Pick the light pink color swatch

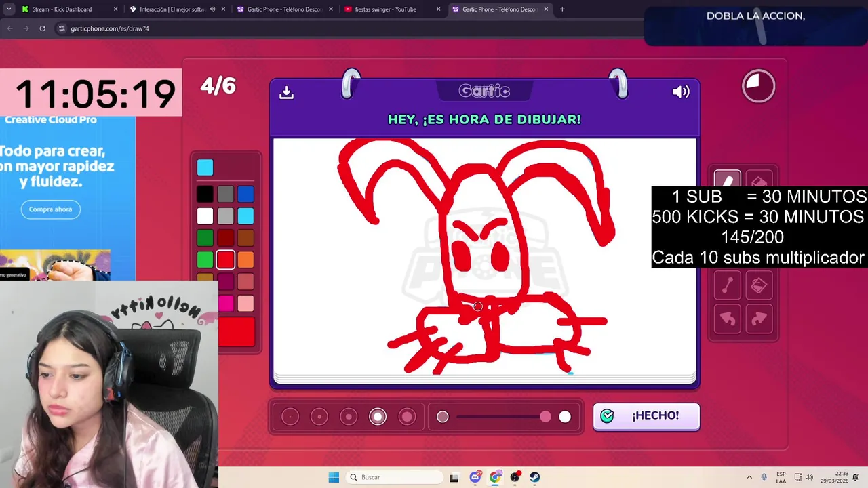click(246, 303)
